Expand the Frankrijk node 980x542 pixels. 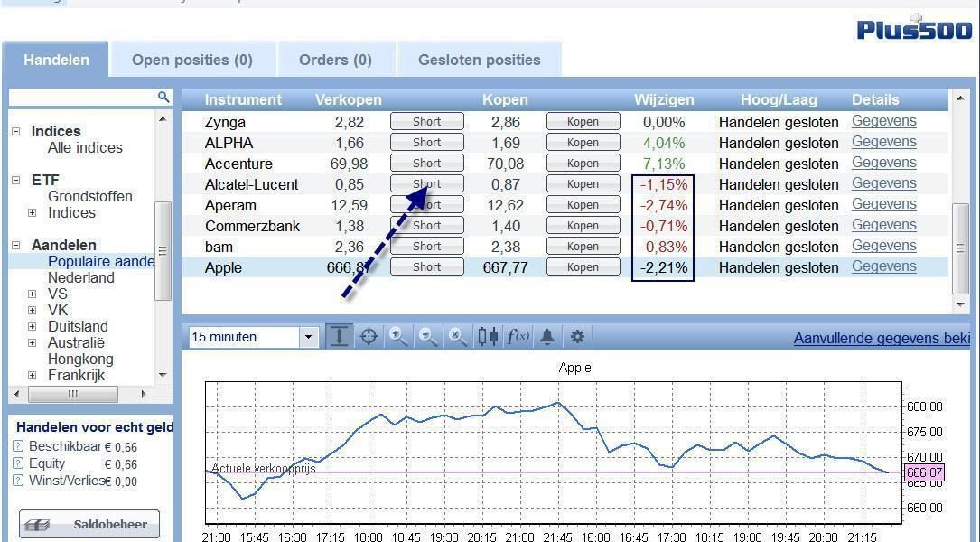(33, 375)
